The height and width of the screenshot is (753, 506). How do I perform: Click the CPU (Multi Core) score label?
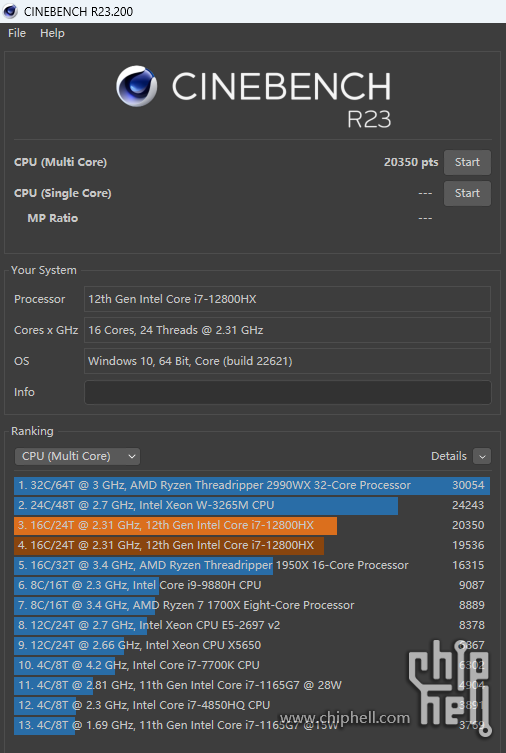pos(60,162)
